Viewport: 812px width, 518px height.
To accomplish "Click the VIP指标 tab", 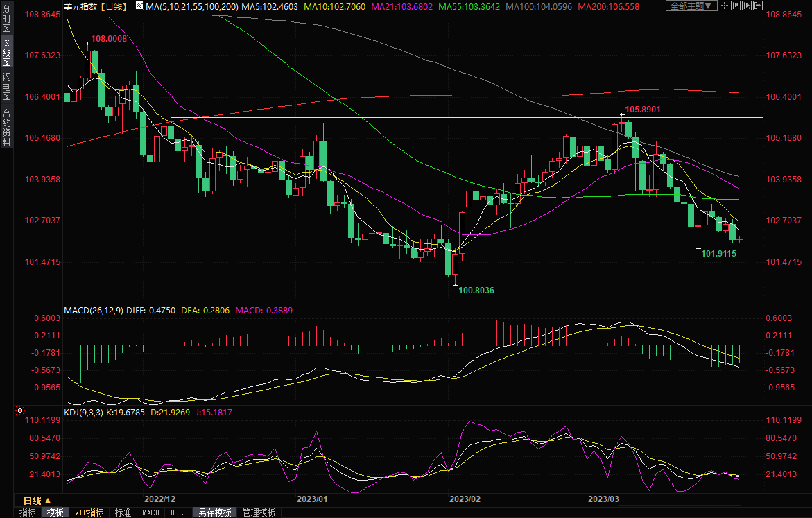I will pyautogui.click(x=89, y=512).
